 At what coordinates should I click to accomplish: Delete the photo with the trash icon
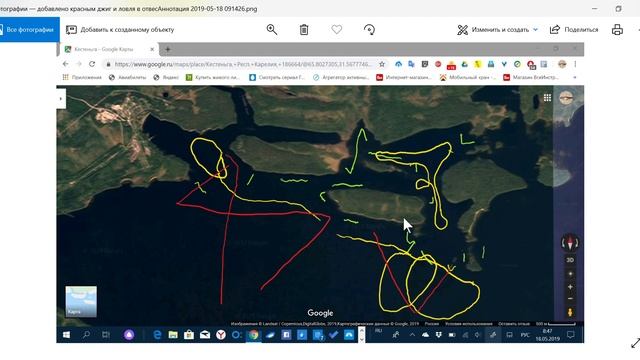[304, 29]
